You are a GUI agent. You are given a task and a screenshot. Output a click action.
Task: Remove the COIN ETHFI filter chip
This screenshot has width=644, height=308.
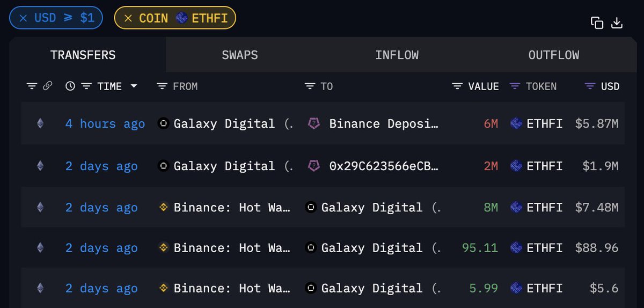pos(128,18)
